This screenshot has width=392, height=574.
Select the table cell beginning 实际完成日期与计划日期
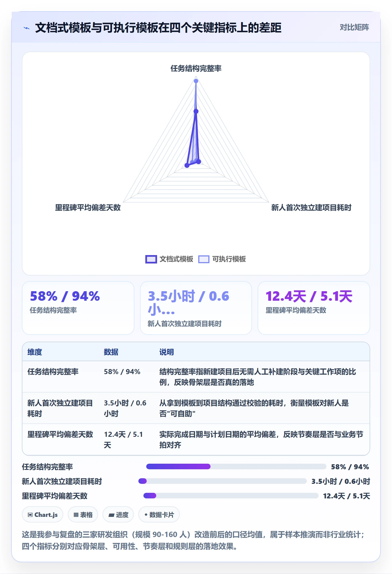click(262, 439)
